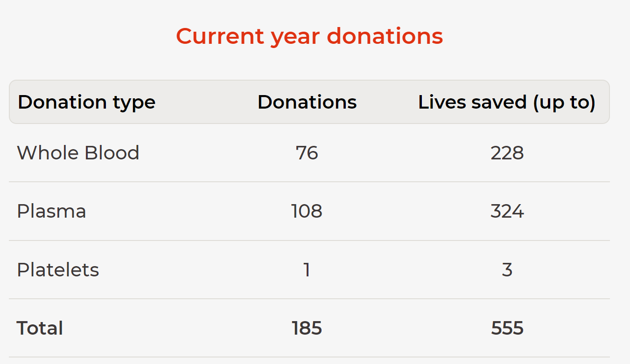The height and width of the screenshot is (364, 630).
Task: Click the Plasma lives saved value 324
Action: (507, 211)
